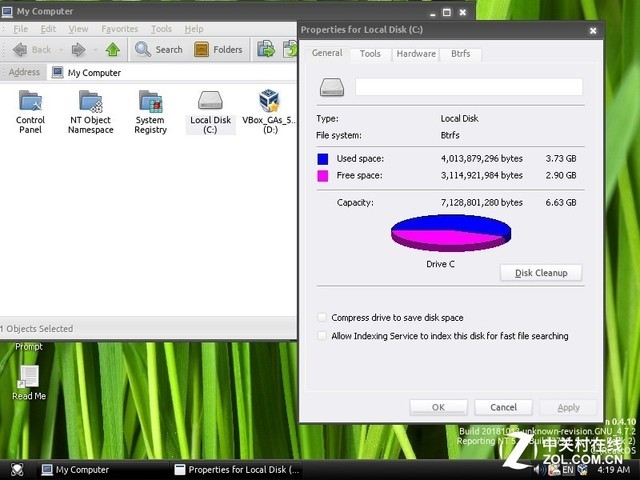The width and height of the screenshot is (640, 480).
Task: Click the EN language indicator in the tray
Action: tap(568, 470)
